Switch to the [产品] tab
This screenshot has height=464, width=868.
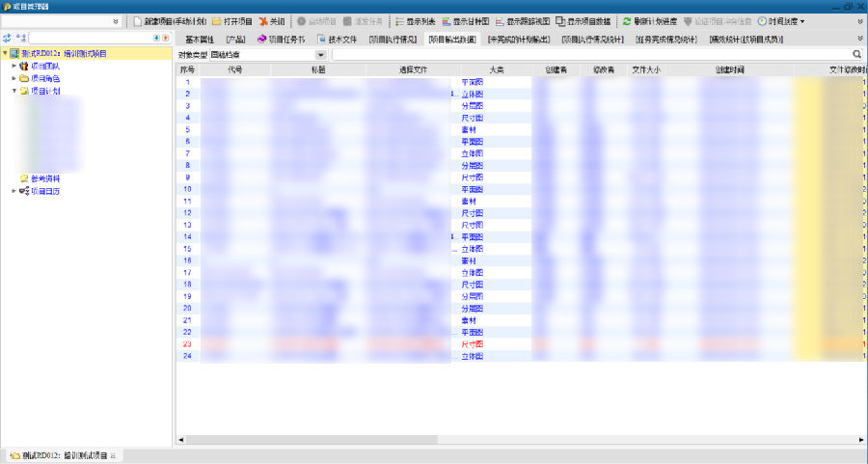[236, 40]
